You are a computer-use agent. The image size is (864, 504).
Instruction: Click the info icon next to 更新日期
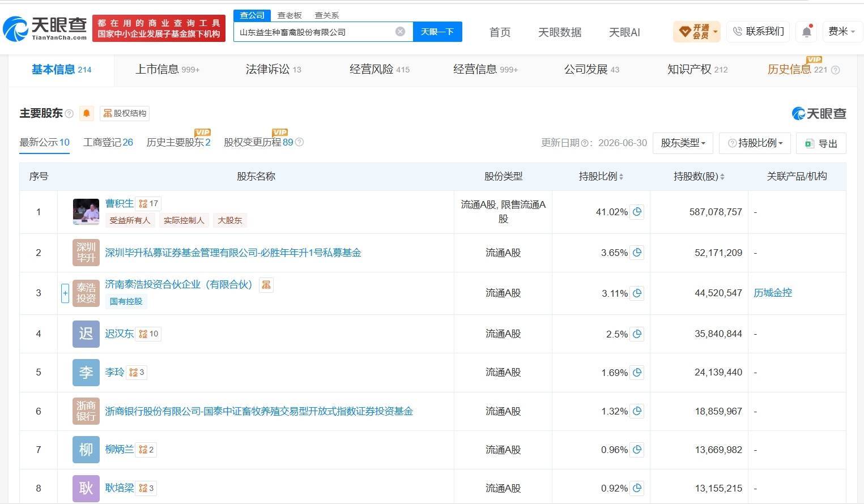pyautogui.click(x=584, y=143)
